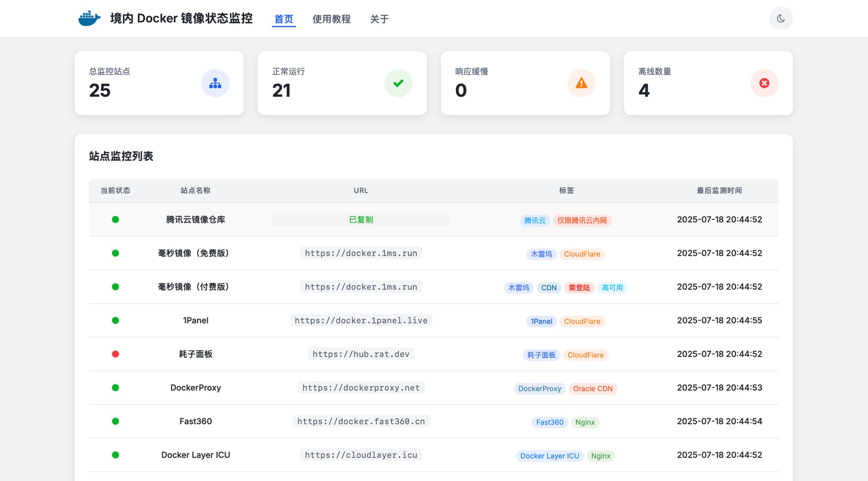This screenshot has height=481, width=868.
Task: Click the 2025-07-18 20:44:55 timestamp
Action: pos(720,320)
